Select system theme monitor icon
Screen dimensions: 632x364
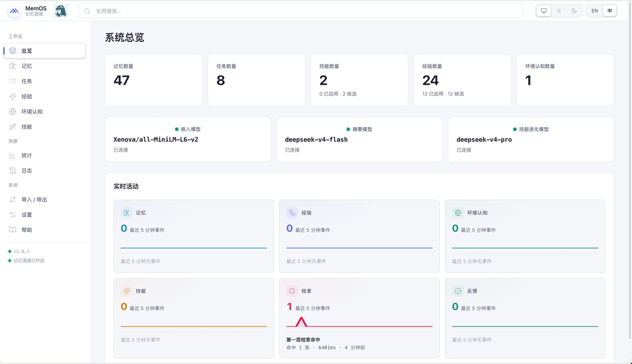(544, 11)
